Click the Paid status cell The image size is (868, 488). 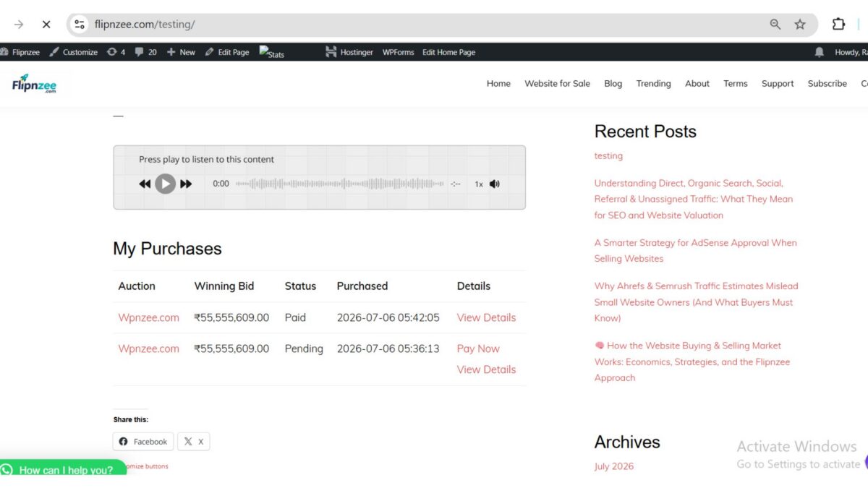click(x=295, y=317)
